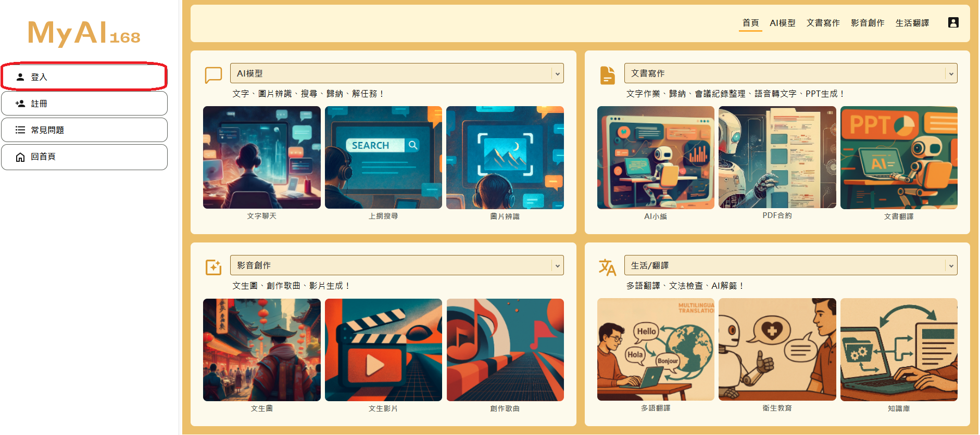The image size is (980, 435).
Task: Click the MyAI168 logo
Action: (84, 33)
